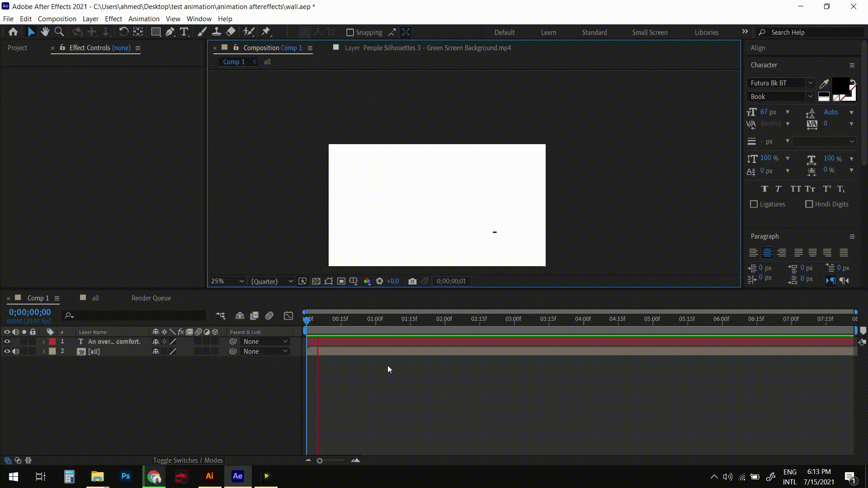The image size is (868, 488).
Task: Switch to the Small Screen workspace
Action: click(650, 33)
